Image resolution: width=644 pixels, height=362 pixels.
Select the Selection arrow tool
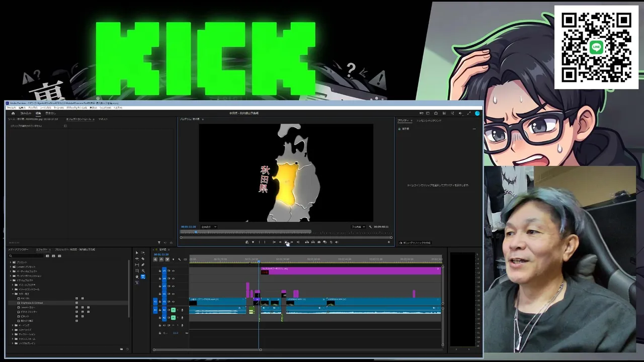(137, 253)
